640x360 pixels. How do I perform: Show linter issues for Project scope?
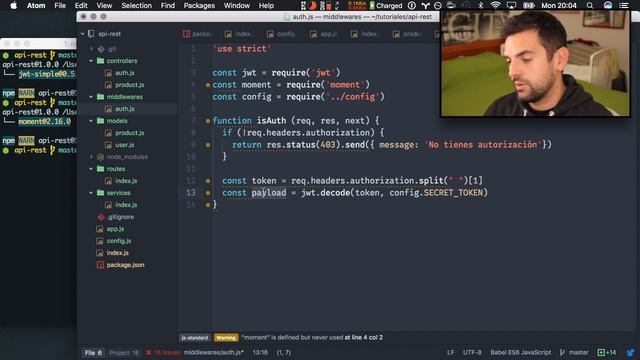[x=124, y=353]
